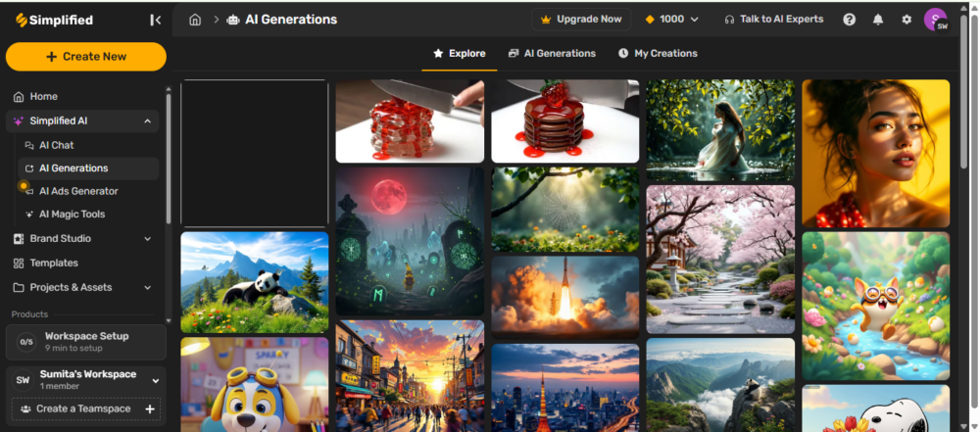The image size is (980, 432).
Task: Click the plus icon beside Create a Teamspace
Action: point(150,408)
